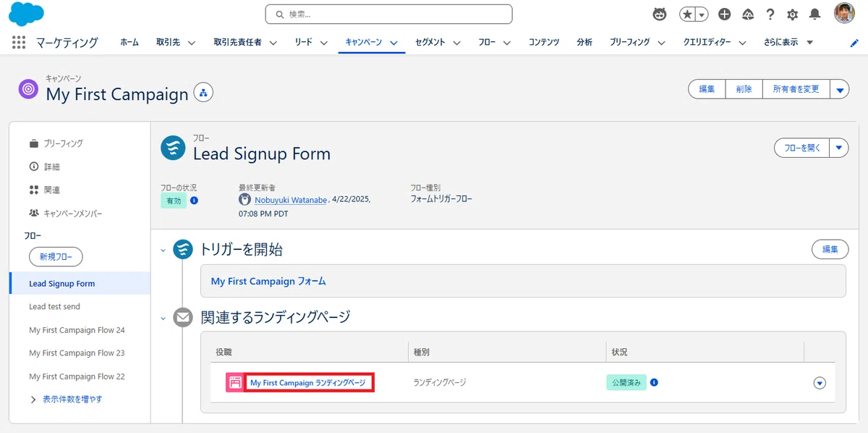Click the info circle icon for 詳細
The height and width of the screenshot is (433, 868).
(34, 167)
